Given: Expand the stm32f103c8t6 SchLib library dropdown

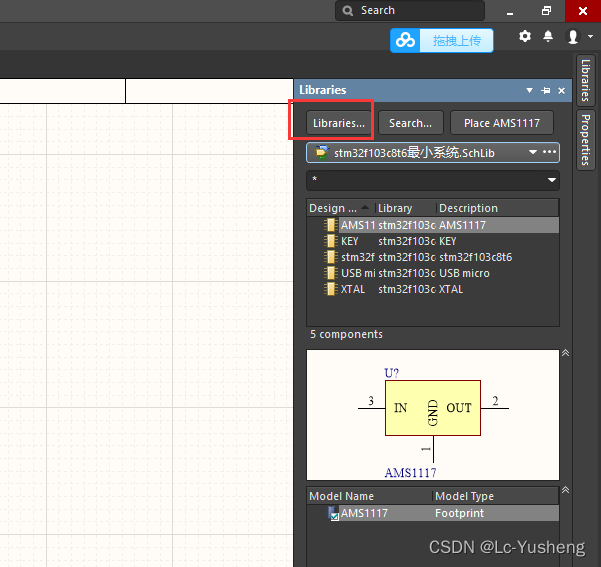Looking at the screenshot, I should point(533,153).
